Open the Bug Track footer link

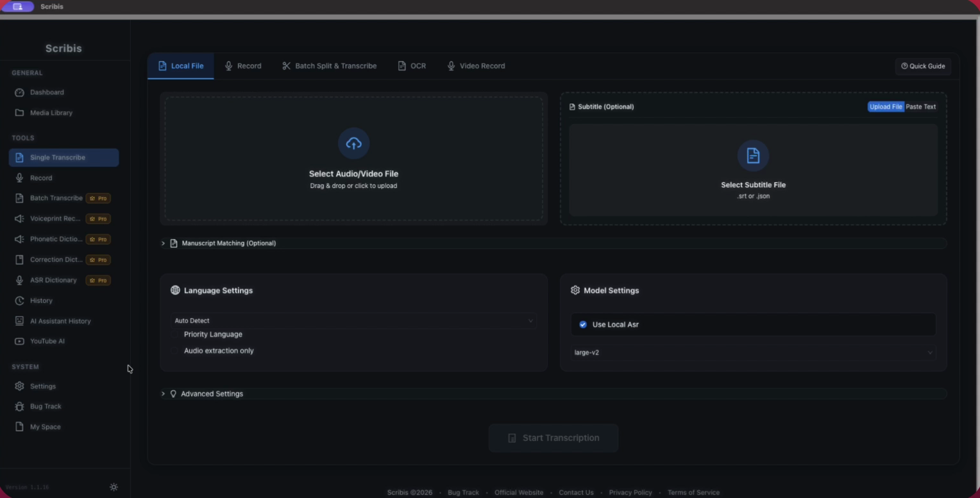point(463,493)
